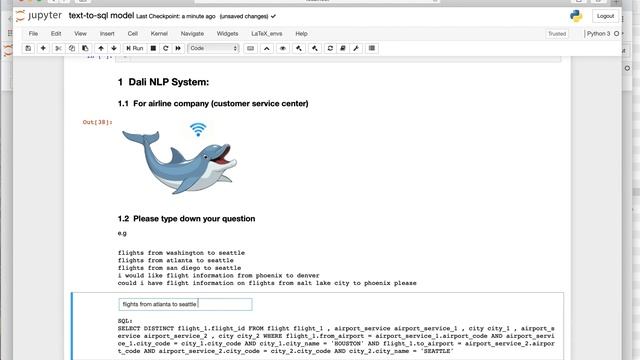Open the cell type Code dropdown

pyautogui.click(x=213, y=48)
